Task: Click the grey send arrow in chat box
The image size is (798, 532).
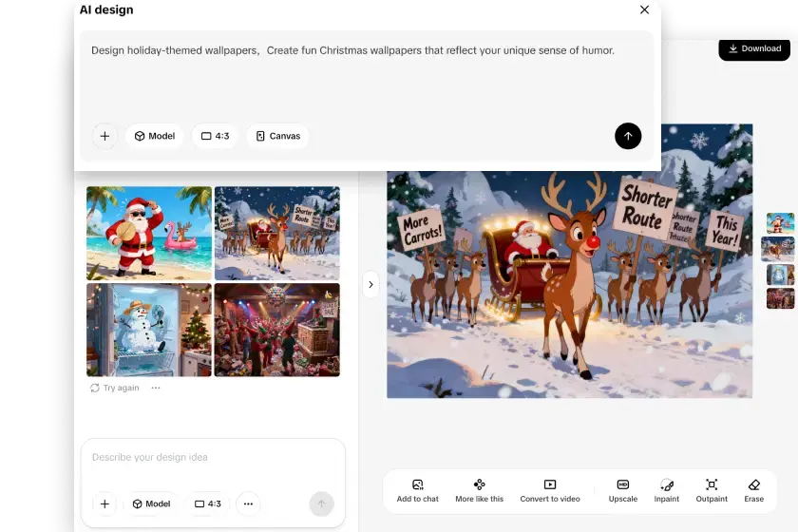Action: coord(322,504)
